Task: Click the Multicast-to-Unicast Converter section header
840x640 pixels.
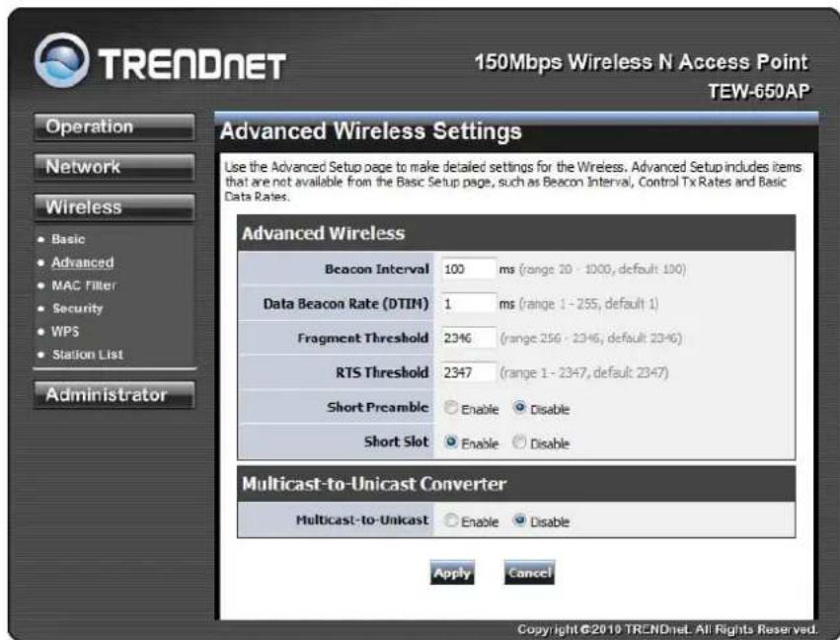Action: click(516, 484)
